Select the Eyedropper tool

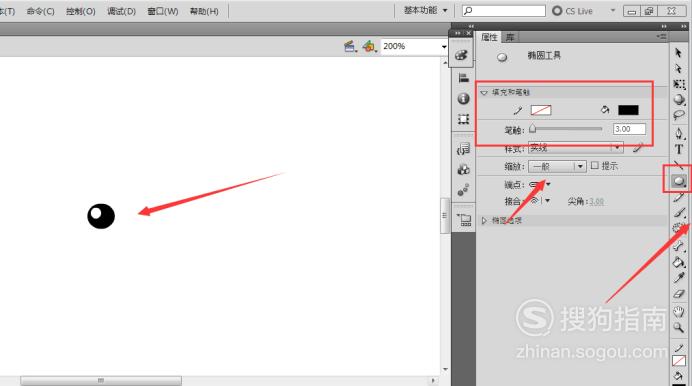coord(679,278)
